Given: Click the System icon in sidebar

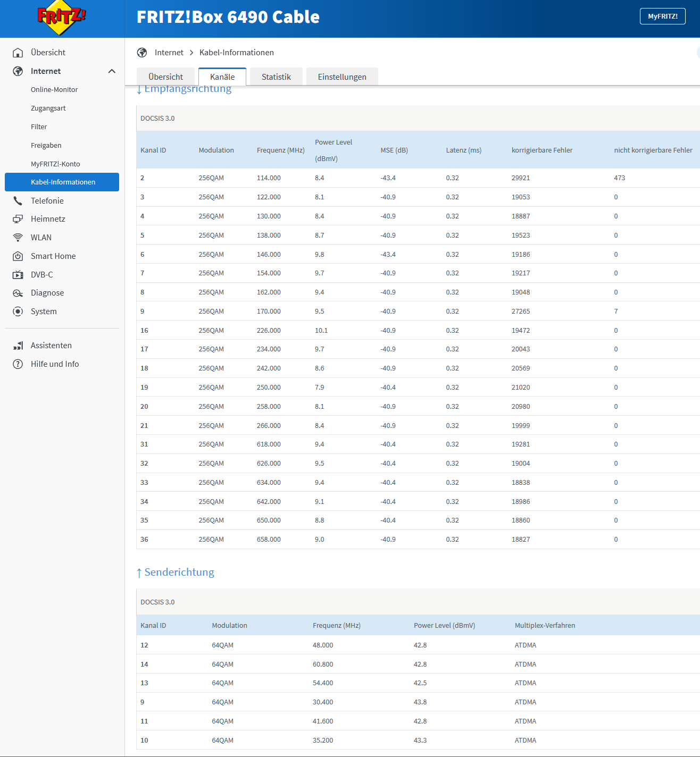Looking at the screenshot, I should [x=18, y=312].
